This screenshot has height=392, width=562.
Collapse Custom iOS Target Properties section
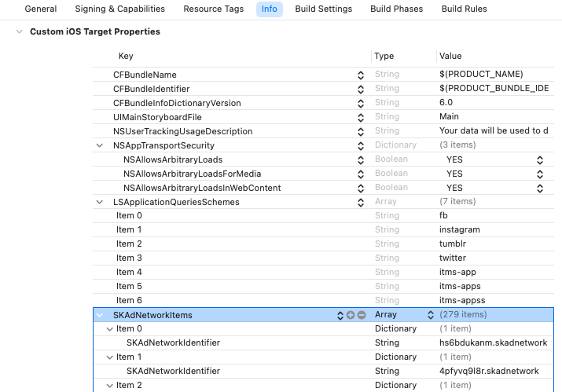tap(20, 31)
